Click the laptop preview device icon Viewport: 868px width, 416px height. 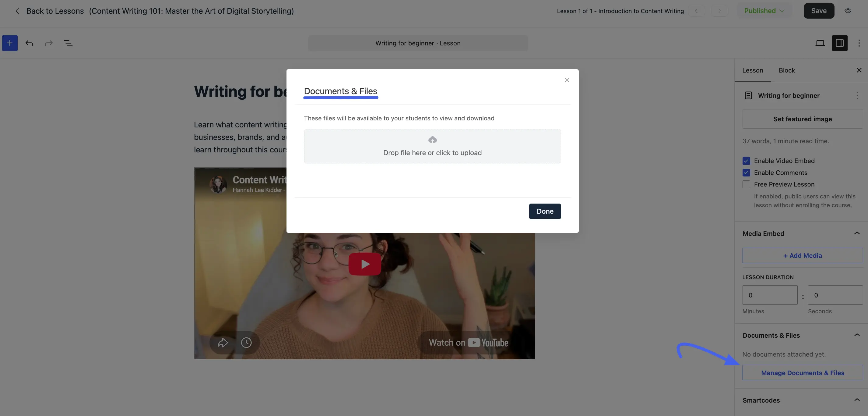pyautogui.click(x=820, y=43)
